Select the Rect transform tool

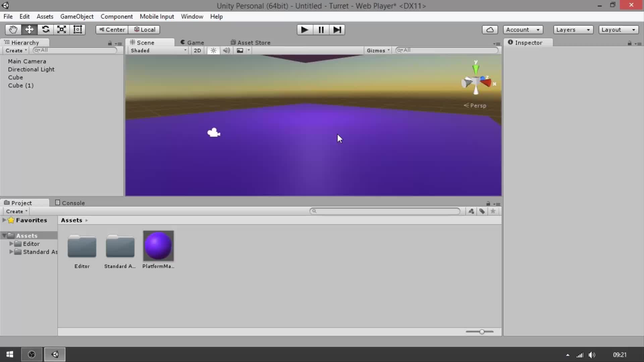pos(77,29)
